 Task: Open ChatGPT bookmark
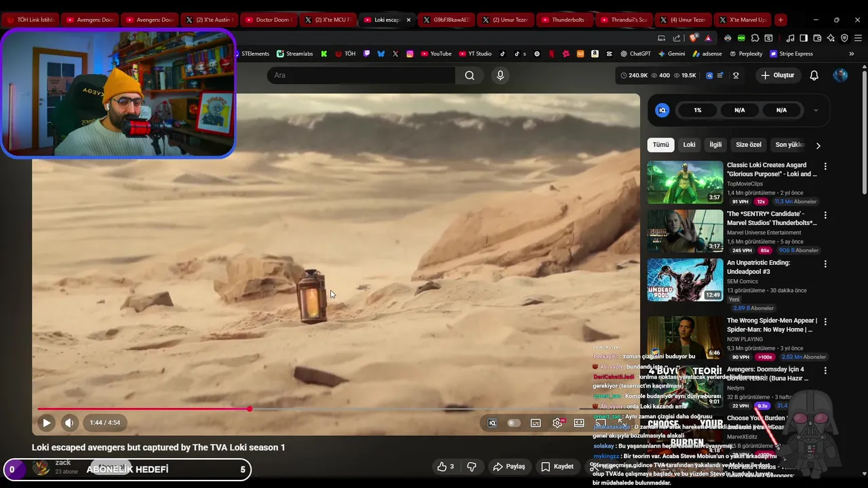[x=635, y=54]
